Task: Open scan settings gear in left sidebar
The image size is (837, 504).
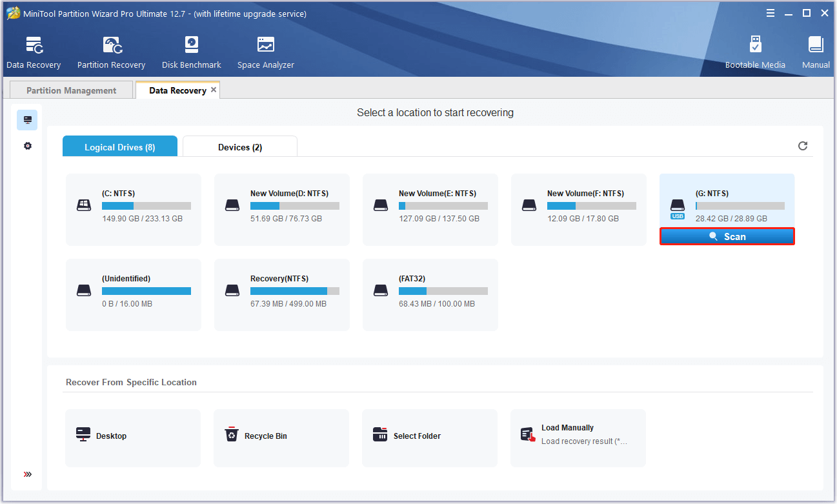Action: [x=27, y=146]
